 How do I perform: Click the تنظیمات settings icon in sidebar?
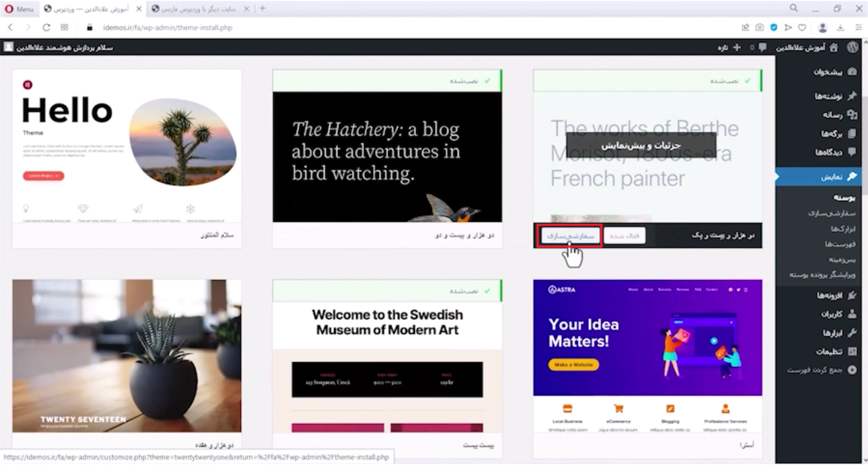(x=852, y=351)
